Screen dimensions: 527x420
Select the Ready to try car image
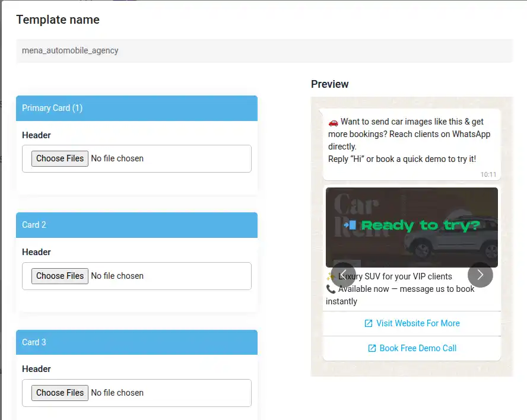(412, 227)
